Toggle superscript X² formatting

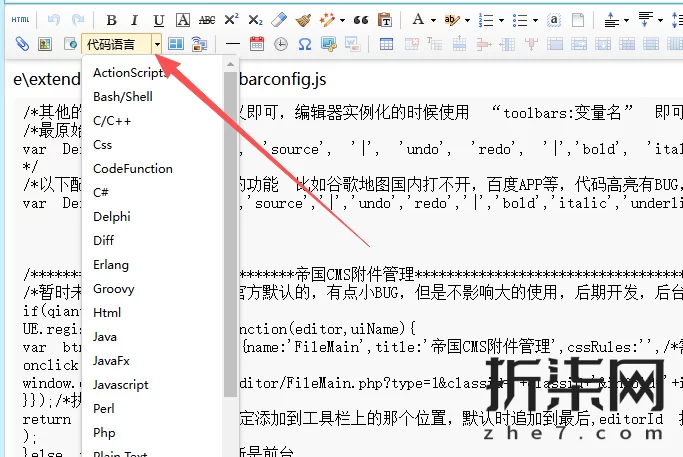click(231, 20)
